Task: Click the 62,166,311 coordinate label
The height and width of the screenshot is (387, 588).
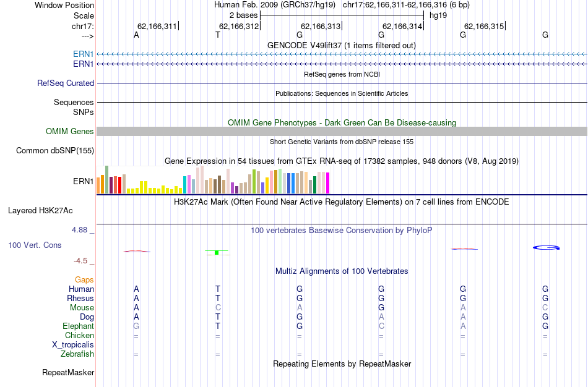Action: pyautogui.click(x=157, y=26)
